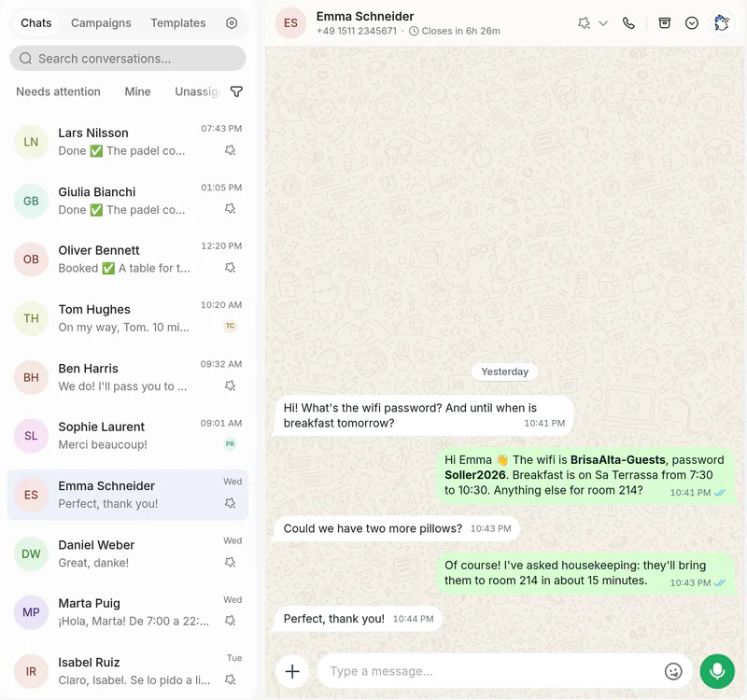Click the plus attachment button
This screenshot has width=747, height=700.
[292, 671]
